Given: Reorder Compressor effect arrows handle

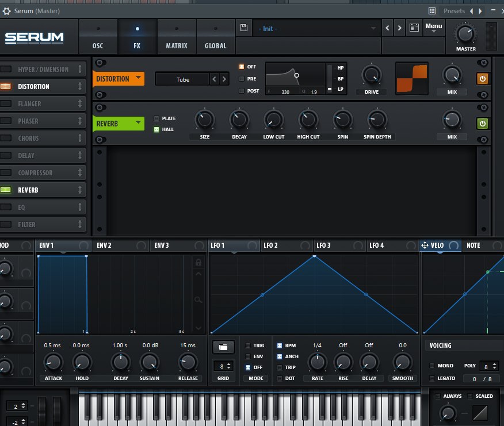Looking at the screenshot, I should click(80, 172).
